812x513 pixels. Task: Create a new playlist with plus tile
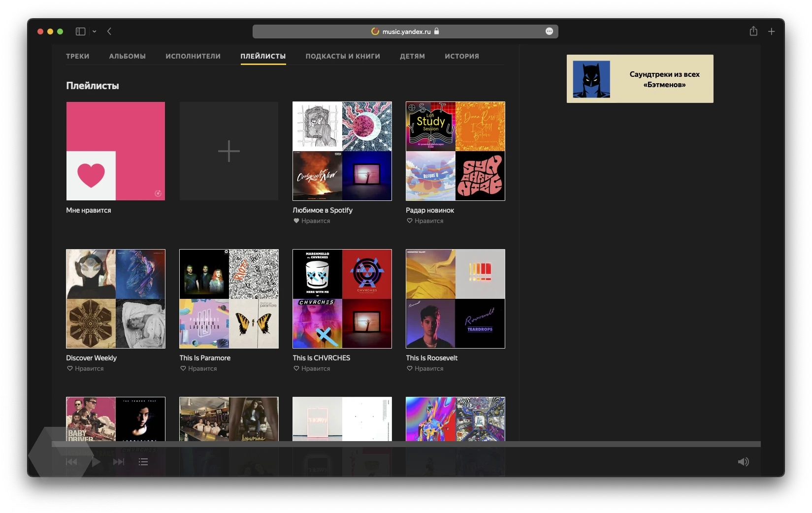point(229,151)
